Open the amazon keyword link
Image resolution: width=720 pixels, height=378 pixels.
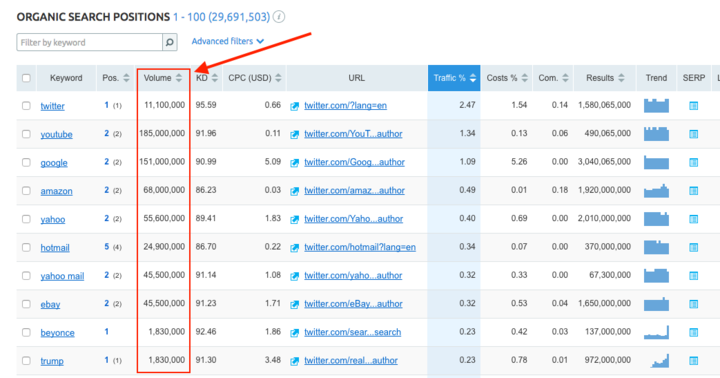pos(56,191)
